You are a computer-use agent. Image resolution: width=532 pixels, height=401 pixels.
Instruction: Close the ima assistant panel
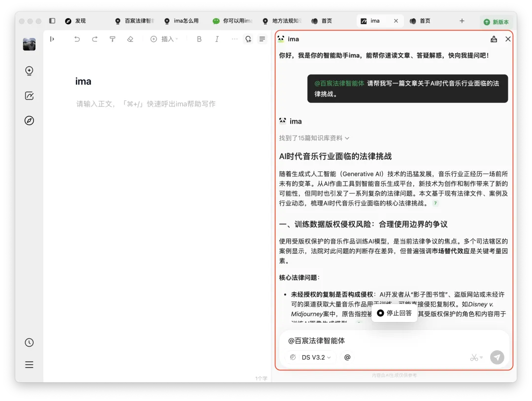tap(508, 39)
